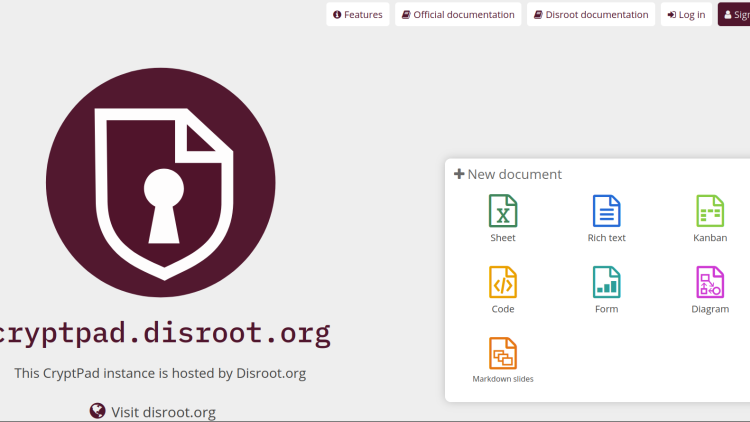Create new Markdown slides
This screenshot has height=422, width=750.
tap(503, 361)
